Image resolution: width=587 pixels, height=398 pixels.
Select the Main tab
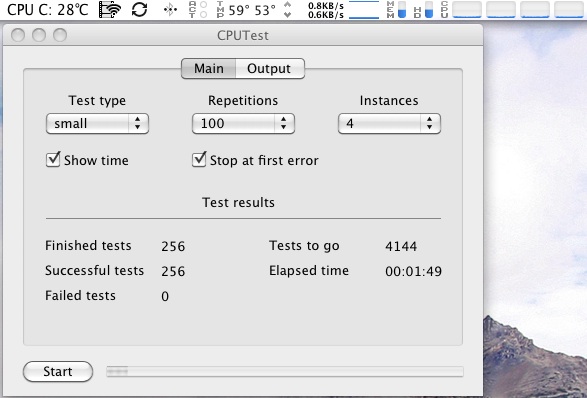pyautogui.click(x=209, y=69)
